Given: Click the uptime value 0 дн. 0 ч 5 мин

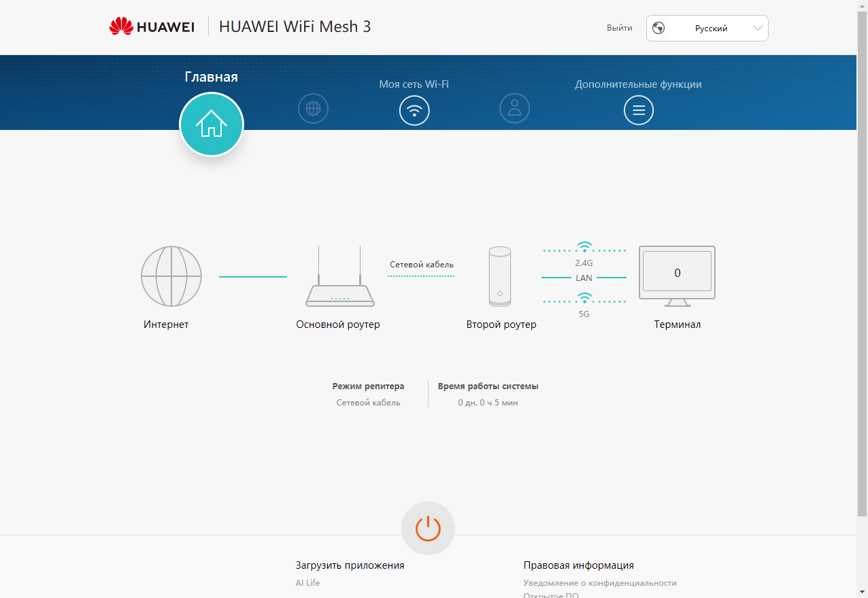Looking at the screenshot, I should point(488,403).
